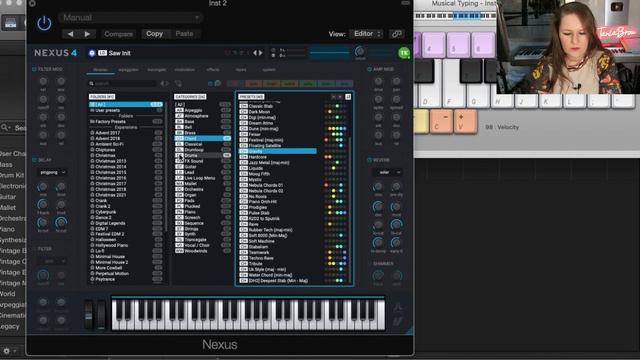The image size is (640, 360).
Task: Click purple key 4 in Musical Typing
Action: coord(433,44)
